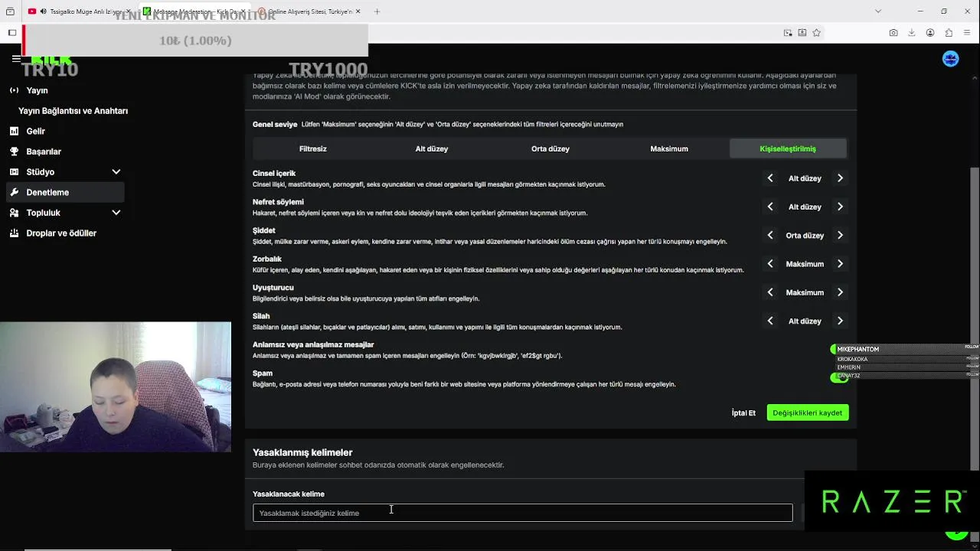Select the Maksimum general level tab
This screenshot has height=551, width=980.
point(669,148)
